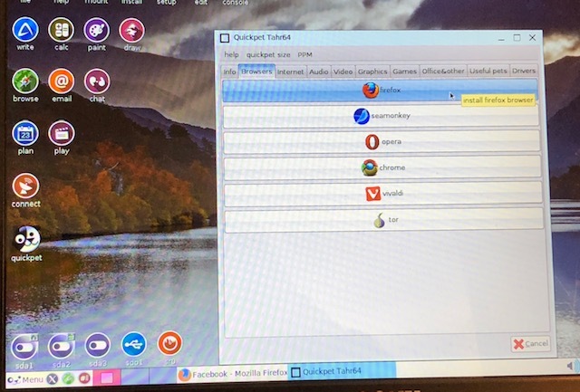580x392 pixels.
Task: Click the red music taskbar icon
Action: (x=84, y=378)
